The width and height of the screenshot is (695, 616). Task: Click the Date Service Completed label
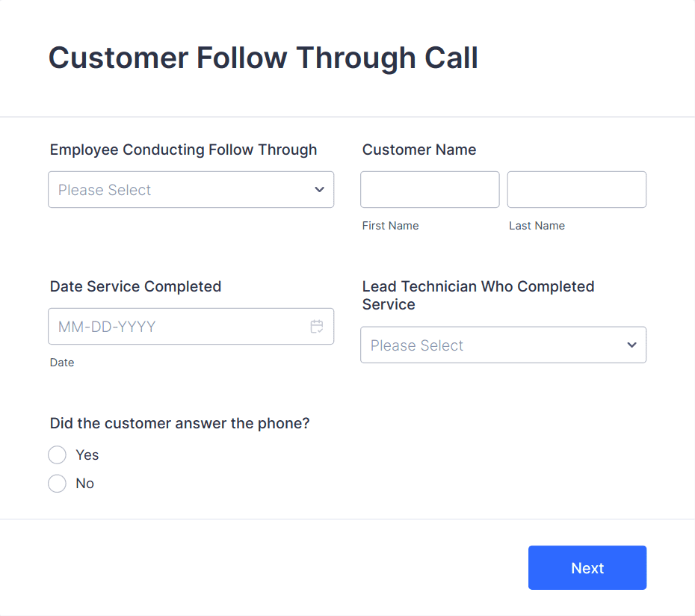click(x=135, y=286)
